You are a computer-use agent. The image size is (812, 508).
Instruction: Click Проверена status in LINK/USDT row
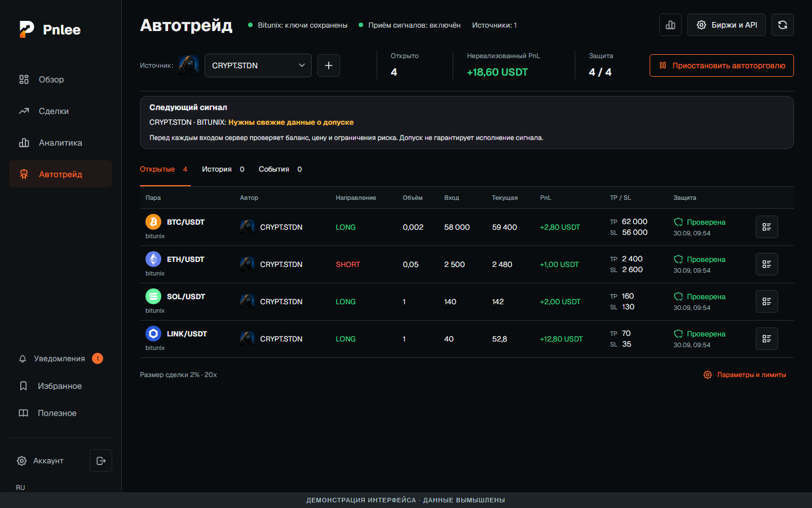[706, 334]
